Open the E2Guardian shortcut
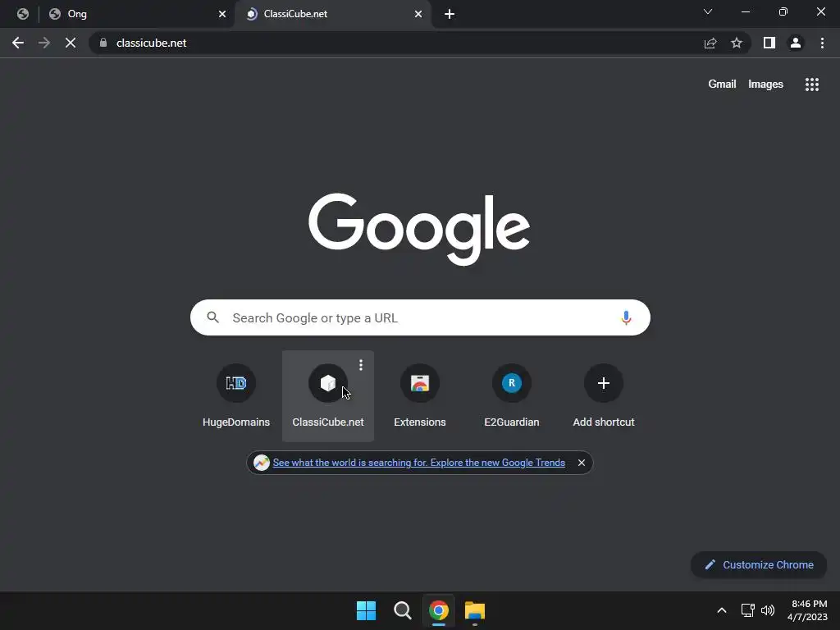Screen dimensions: 840x630 coord(512,396)
